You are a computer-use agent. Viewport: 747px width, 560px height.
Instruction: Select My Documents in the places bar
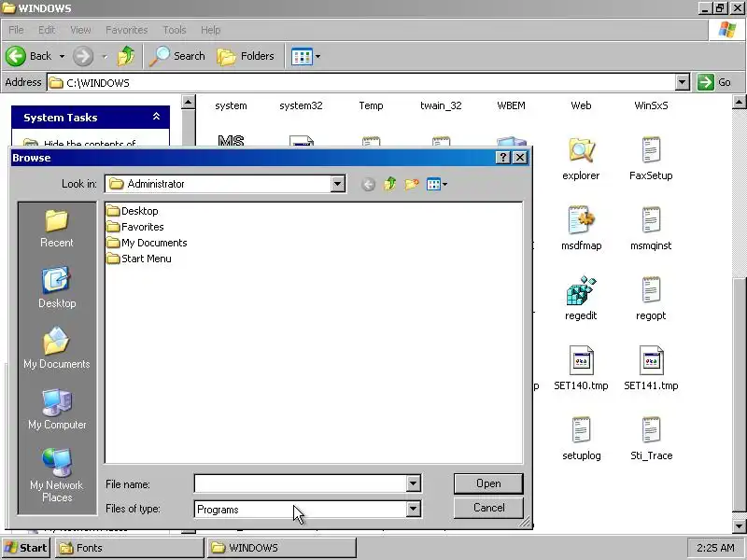tap(57, 348)
